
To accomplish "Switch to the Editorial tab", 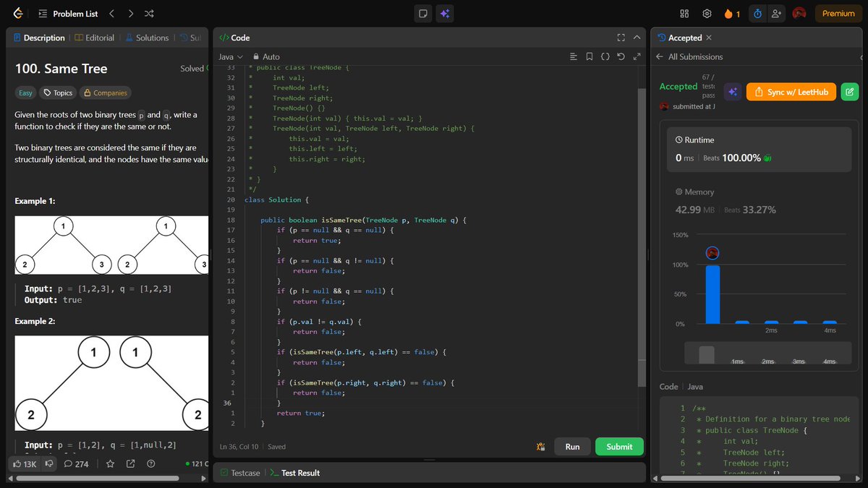I will click(x=95, y=38).
